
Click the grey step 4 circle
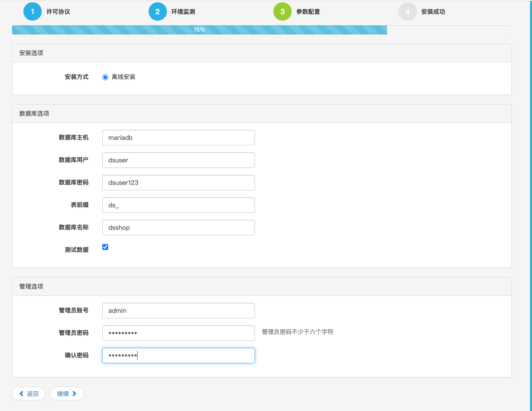pos(407,11)
